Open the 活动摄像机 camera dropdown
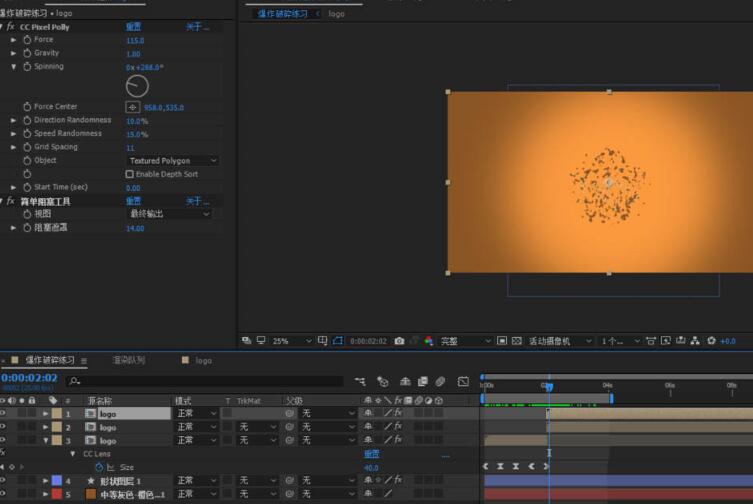 560,341
